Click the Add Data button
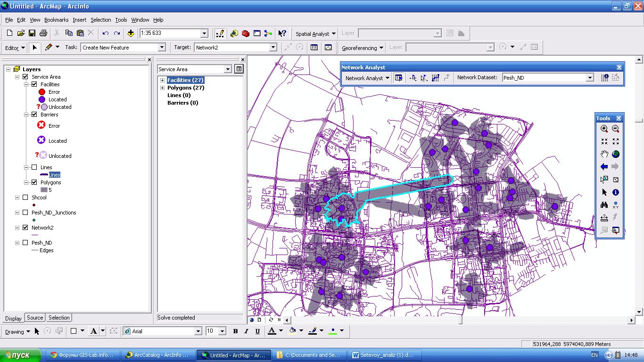 pyautogui.click(x=131, y=33)
